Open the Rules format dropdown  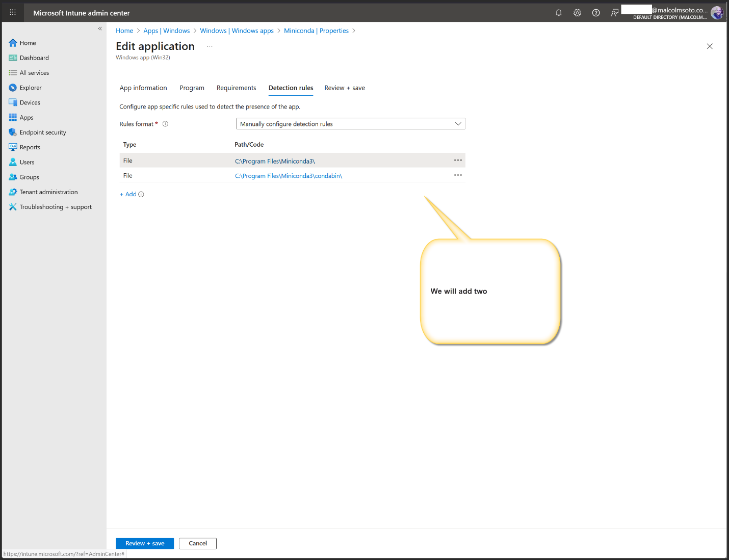coord(350,123)
